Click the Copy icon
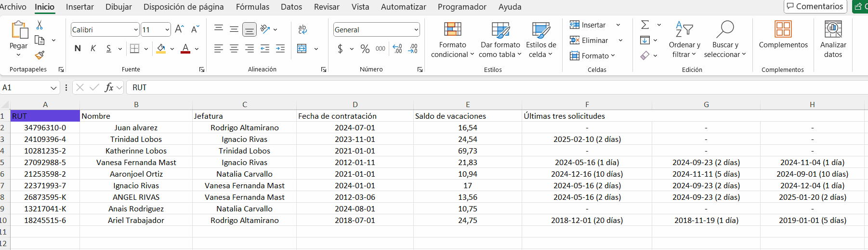 tap(40, 40)
